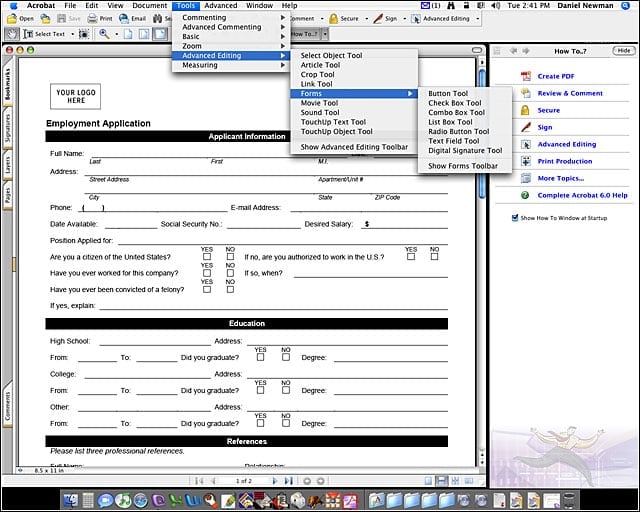The width and height of the screenshot is (640, 512).
Task: Click the Email icon in toolbar
Action: [x=124, y=19]
